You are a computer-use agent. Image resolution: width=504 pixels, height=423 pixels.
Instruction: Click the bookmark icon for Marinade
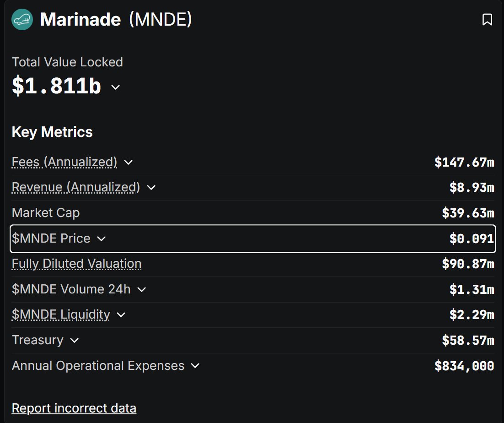click(x=487, y=19)
